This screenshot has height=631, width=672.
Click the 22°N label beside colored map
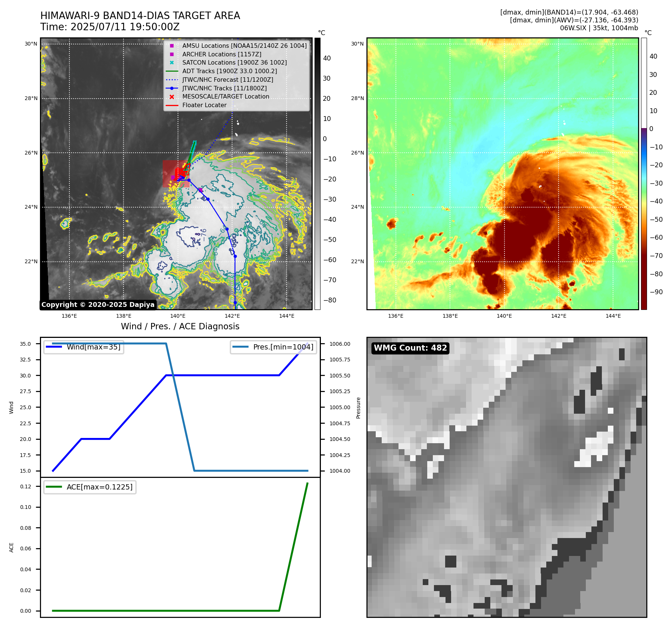coord(357,261)
